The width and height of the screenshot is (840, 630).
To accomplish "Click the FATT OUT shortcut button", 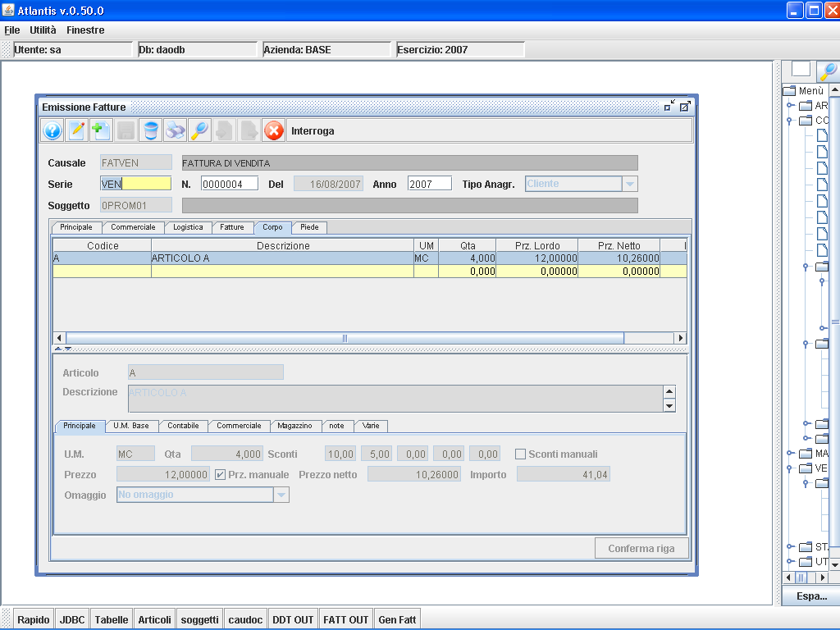I will [346, 620].
